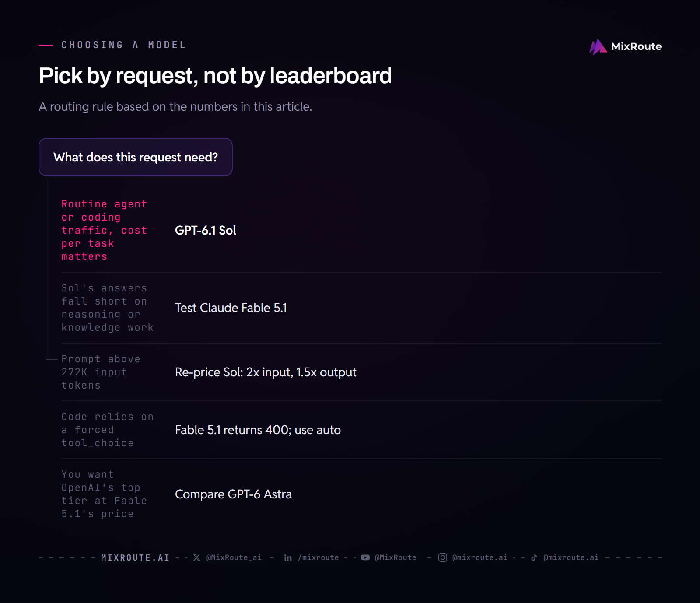Open the /mixroute LinkedIn handle
The image size is (700, 603).
pos(318,557)
